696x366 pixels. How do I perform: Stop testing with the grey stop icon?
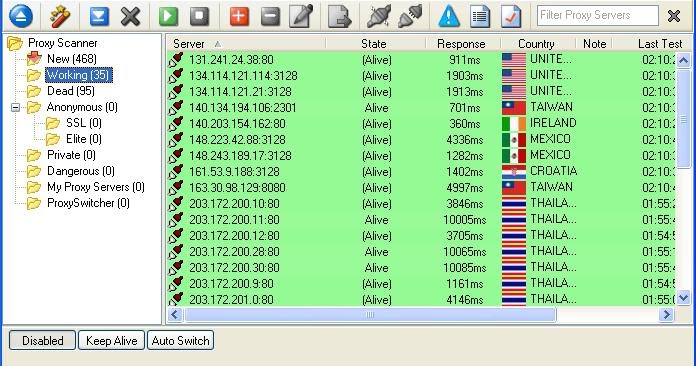(200, 16)
